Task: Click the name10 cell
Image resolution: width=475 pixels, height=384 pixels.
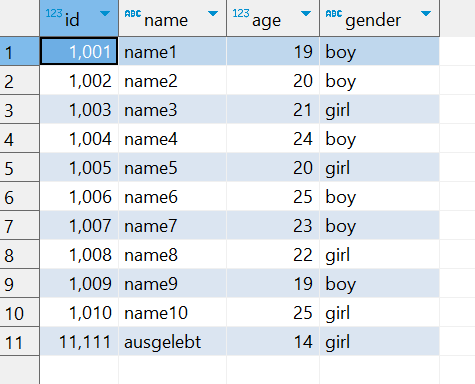Action: point(172,313)
